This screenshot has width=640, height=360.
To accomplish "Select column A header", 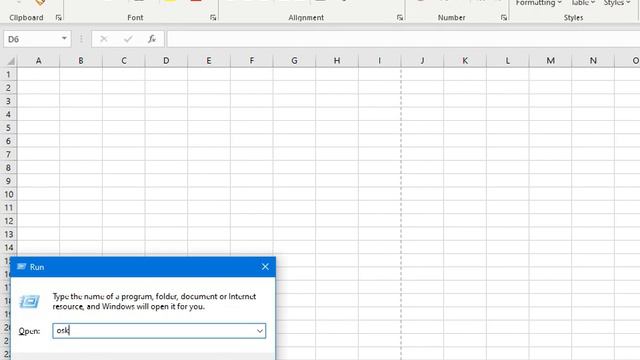I will (38, 61).
